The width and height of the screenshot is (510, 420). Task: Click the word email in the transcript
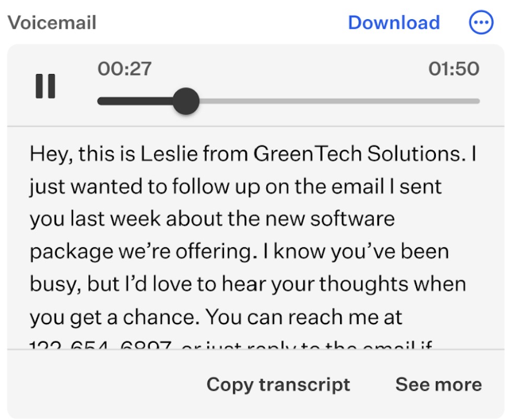pos(358,186)
